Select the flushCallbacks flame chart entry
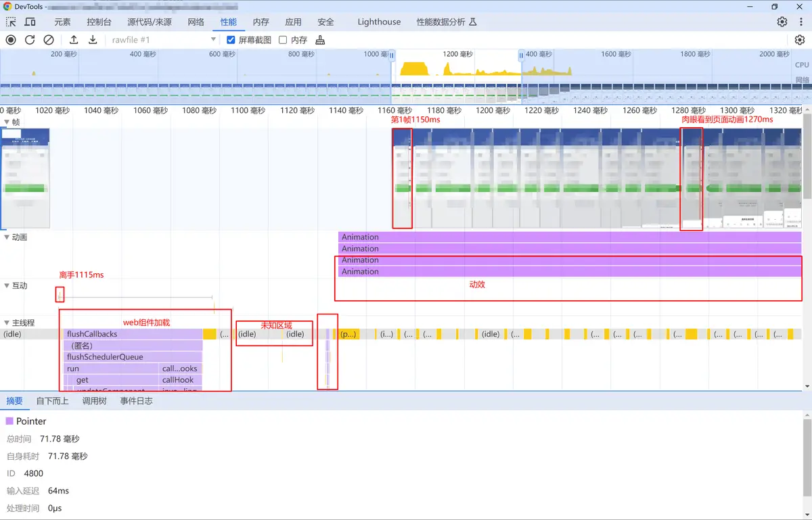This screenshot has height=520, width=812. click(x=133, y=334)
